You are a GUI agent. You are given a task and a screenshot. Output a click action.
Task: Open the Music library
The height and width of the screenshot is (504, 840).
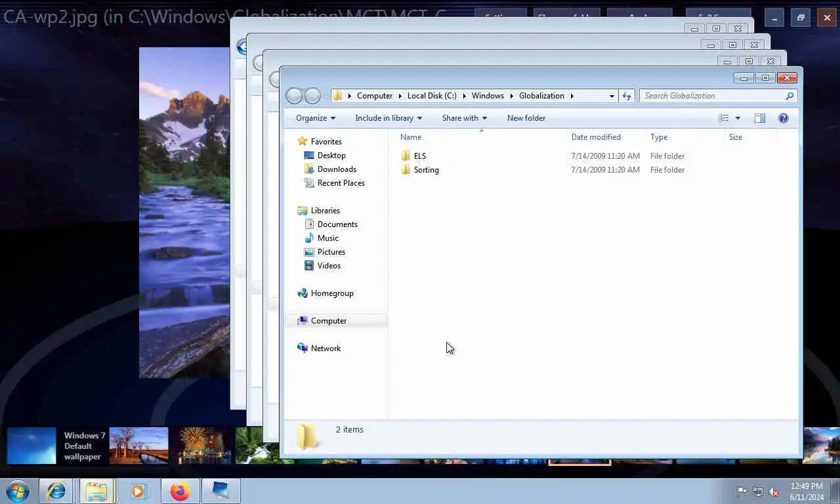click(328, 238)
